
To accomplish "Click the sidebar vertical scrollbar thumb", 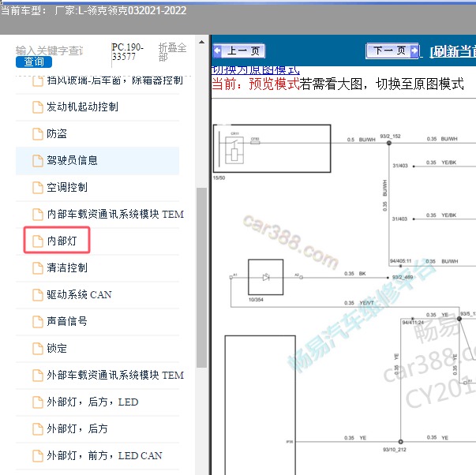I will pos(201,278).
